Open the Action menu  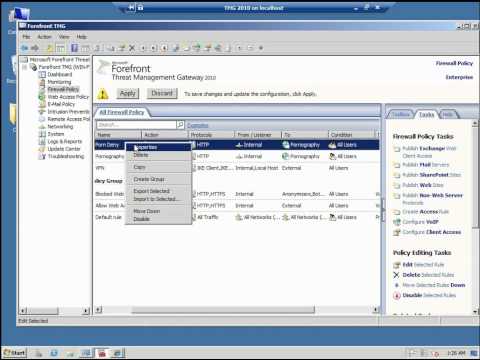44,37
